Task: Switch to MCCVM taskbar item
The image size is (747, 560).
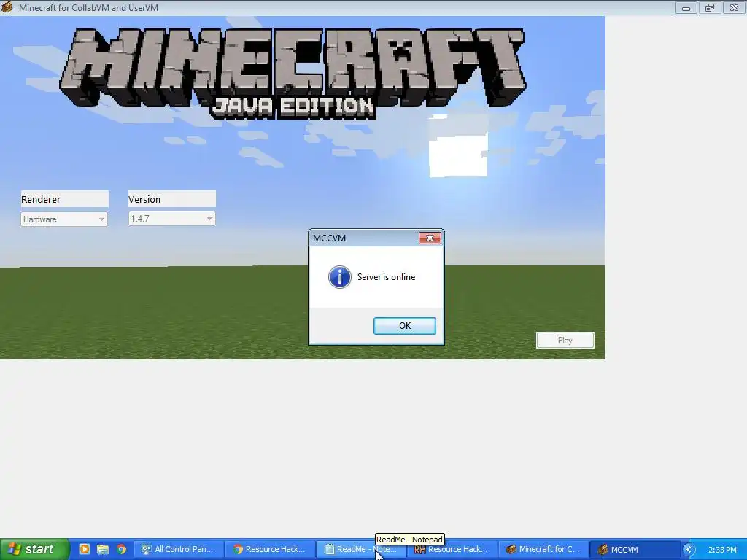Action: (x=634, y=550)
